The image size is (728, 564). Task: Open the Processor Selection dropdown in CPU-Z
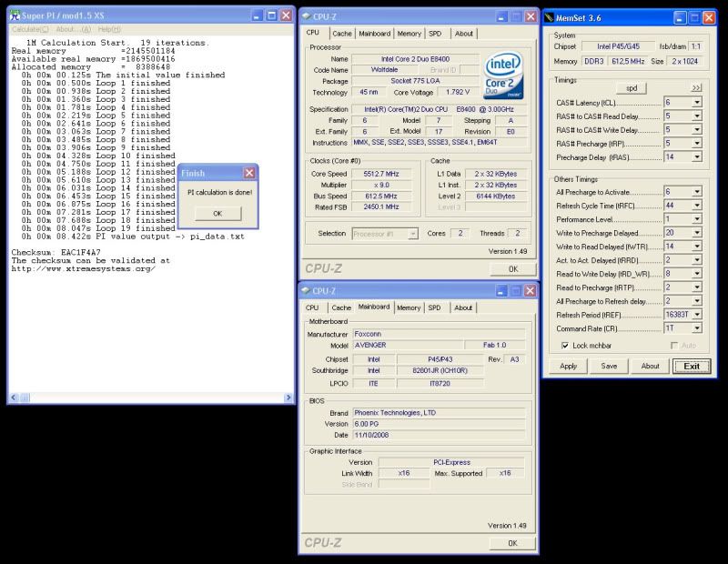[x=413, y=234]
